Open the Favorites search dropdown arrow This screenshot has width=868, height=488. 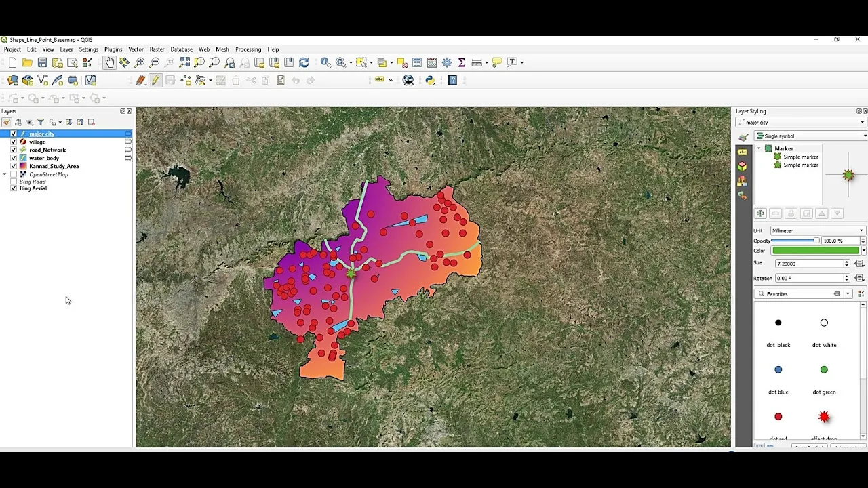pos(848,294)
